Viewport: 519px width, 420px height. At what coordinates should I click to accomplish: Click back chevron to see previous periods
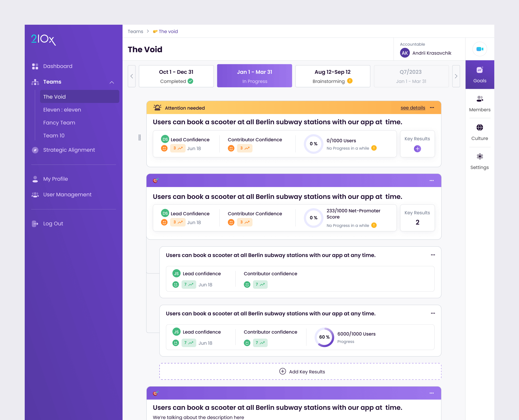(x=132, y=76)
